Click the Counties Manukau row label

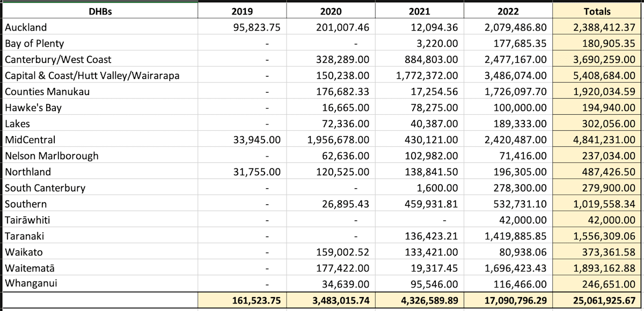tap(47, 92)
